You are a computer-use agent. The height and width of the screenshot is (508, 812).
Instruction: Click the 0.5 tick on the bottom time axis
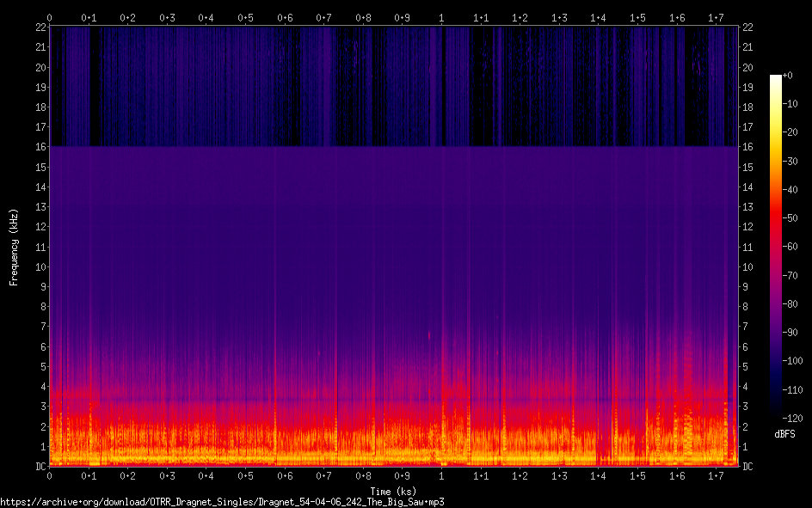(x=245, y=475)
